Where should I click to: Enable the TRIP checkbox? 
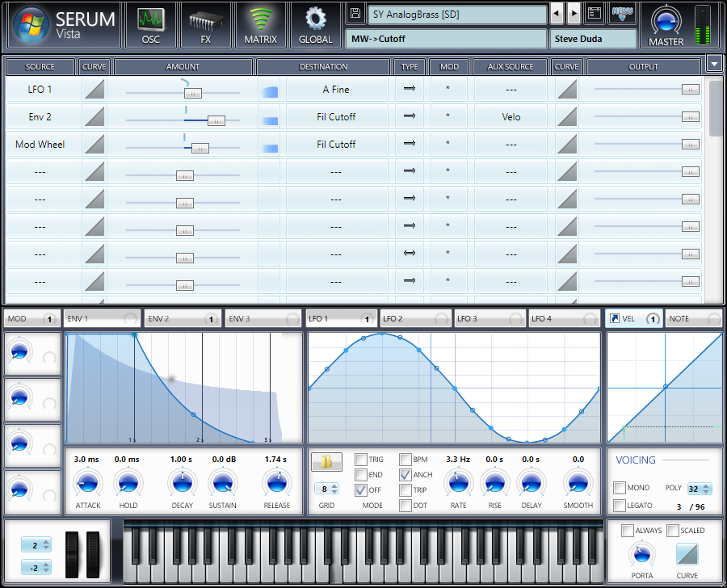pos(406,489)
